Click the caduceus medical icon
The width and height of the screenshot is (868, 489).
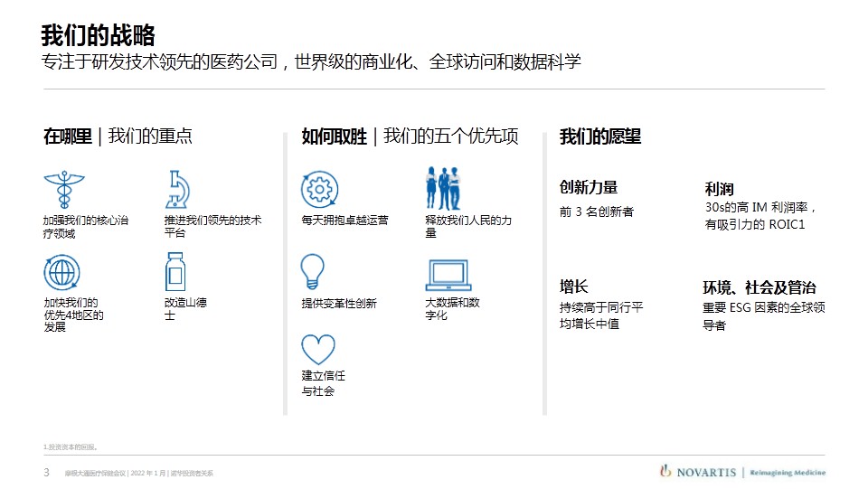click(63, 191)
